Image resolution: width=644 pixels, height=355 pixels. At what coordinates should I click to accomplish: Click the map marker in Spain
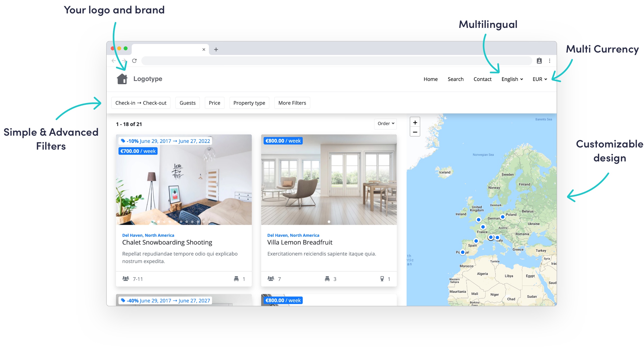pos(476,241)
